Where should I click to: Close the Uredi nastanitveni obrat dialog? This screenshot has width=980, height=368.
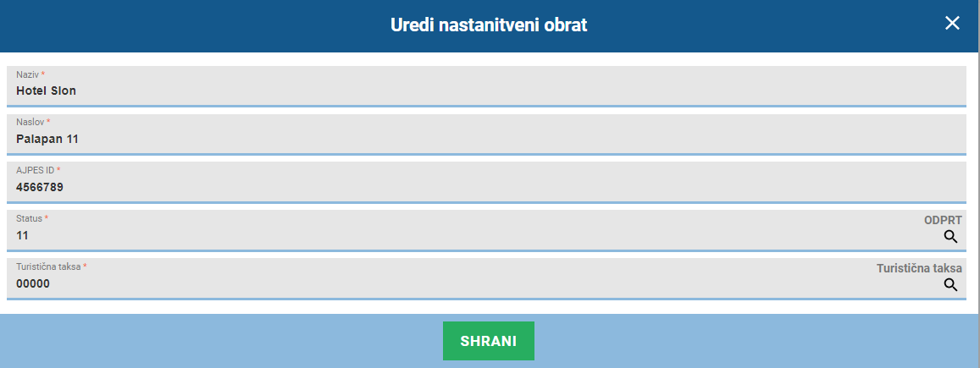[952, 23]
